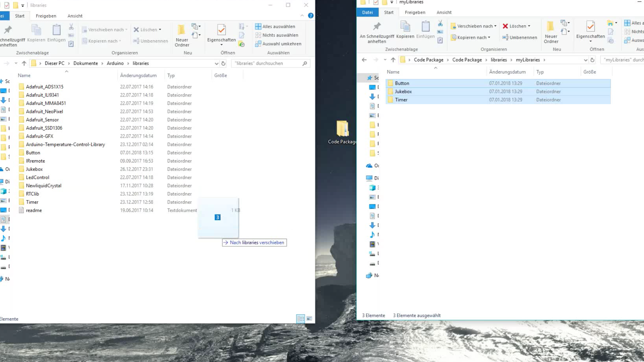Screen dimensions: 644x362
Task: Click the up arrow to parent folder
Action: (x=393, y=60)
